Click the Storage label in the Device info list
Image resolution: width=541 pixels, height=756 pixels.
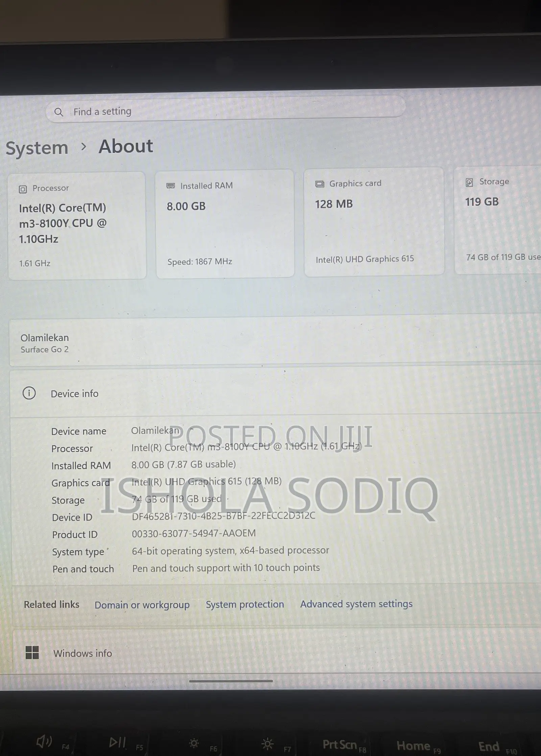(x=68, y=501)
